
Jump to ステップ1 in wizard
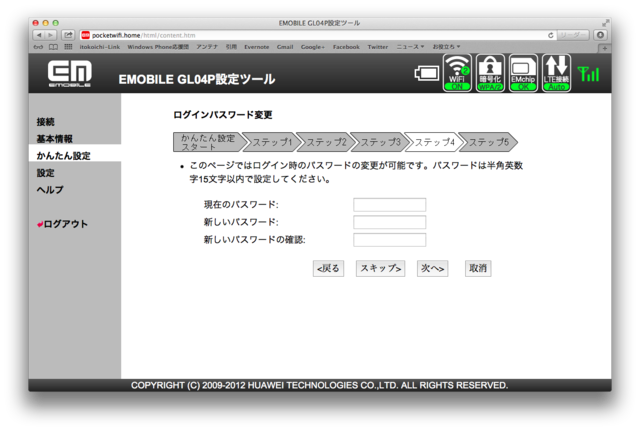click(x=272, y=142)
